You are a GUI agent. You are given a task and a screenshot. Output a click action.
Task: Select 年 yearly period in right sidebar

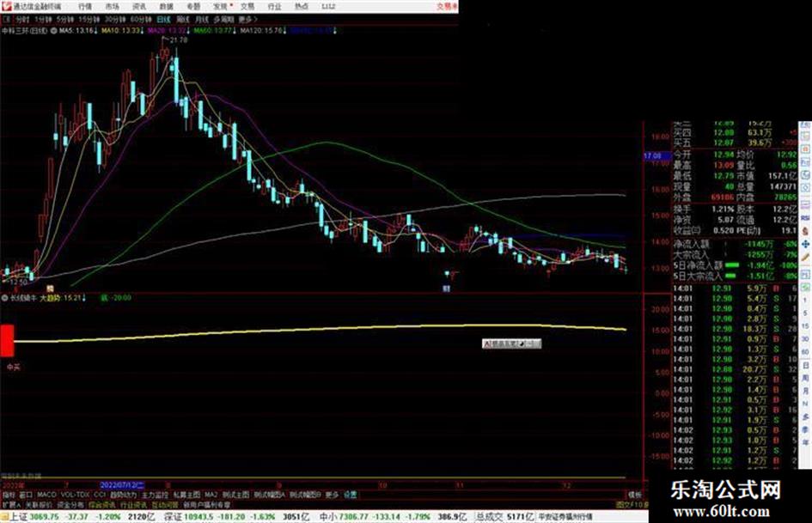coord(805,443)
